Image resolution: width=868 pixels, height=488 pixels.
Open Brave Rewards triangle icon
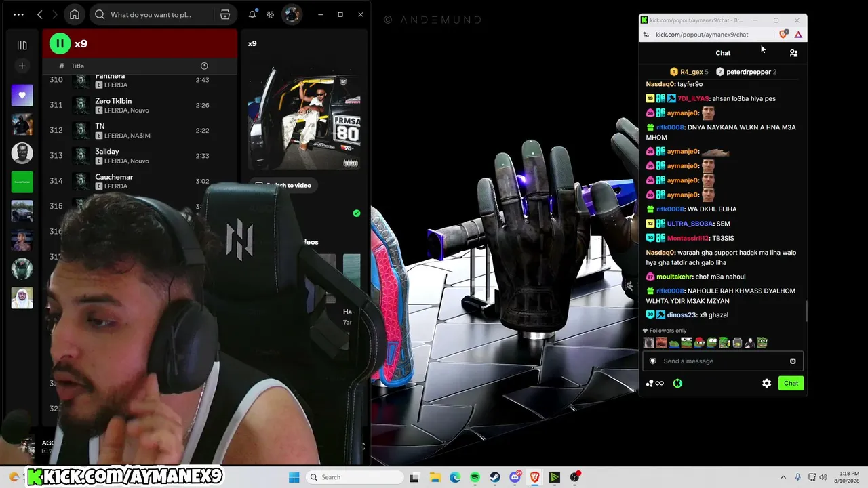pyautogui.click(x=798, y=35)
